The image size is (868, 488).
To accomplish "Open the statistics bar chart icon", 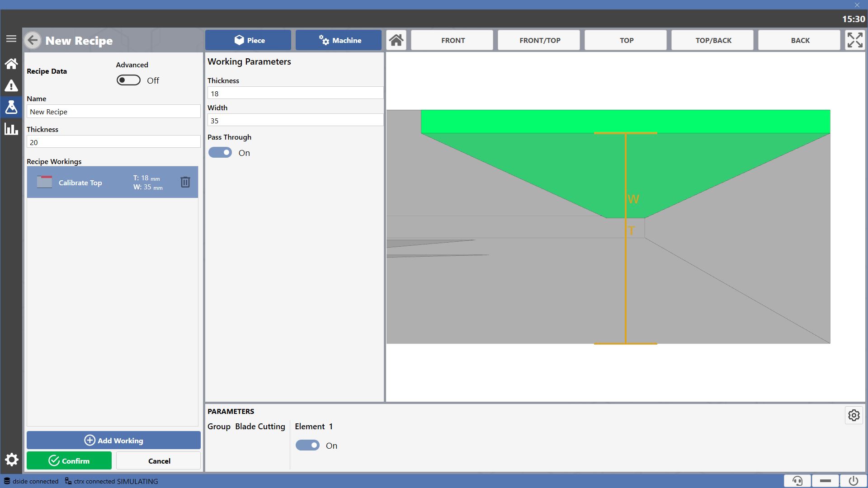I will pyautogui.click(x=11, y=129).
